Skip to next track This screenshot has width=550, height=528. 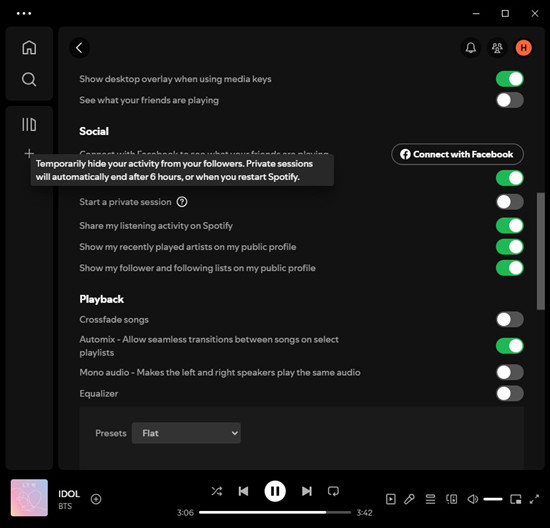(x=307, y=491)
